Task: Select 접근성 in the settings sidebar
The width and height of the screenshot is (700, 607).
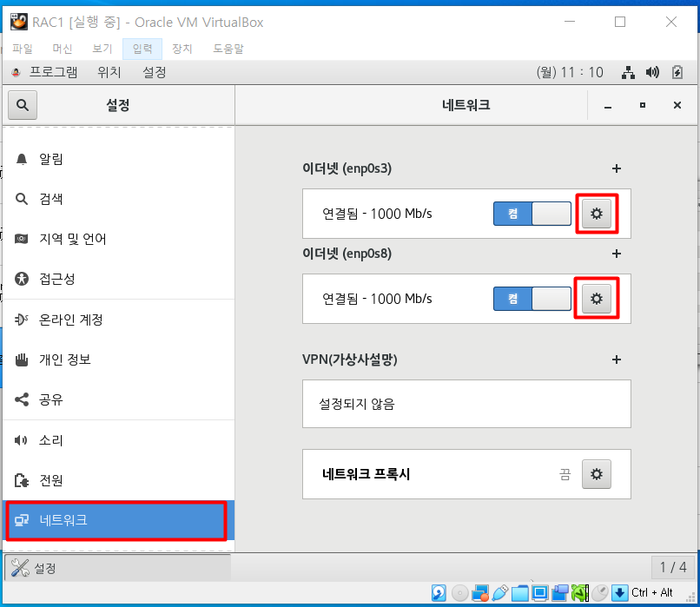Action: point(118,279)
